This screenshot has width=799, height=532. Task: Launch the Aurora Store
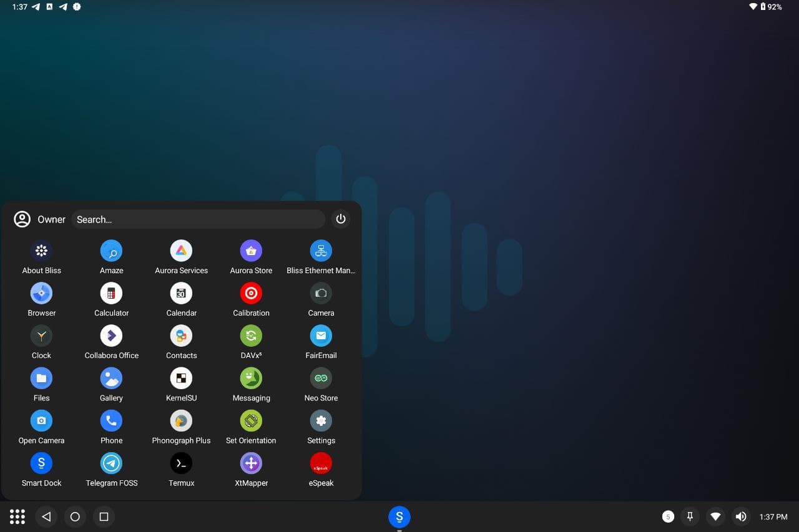251,251
